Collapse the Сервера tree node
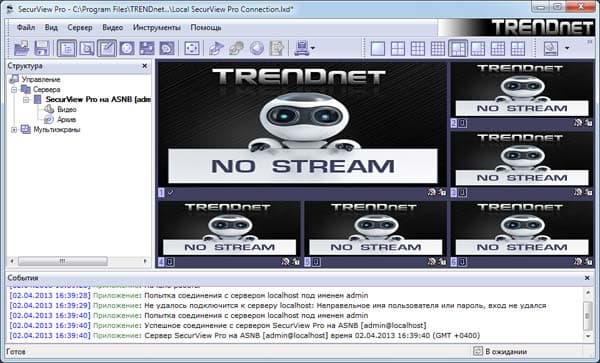 click(x=14, y=90)
